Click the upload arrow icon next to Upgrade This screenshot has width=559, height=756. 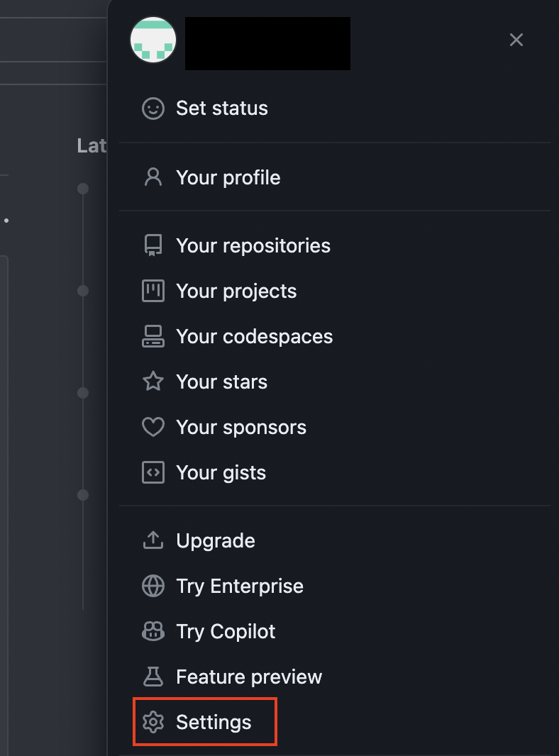pos(153,540)
